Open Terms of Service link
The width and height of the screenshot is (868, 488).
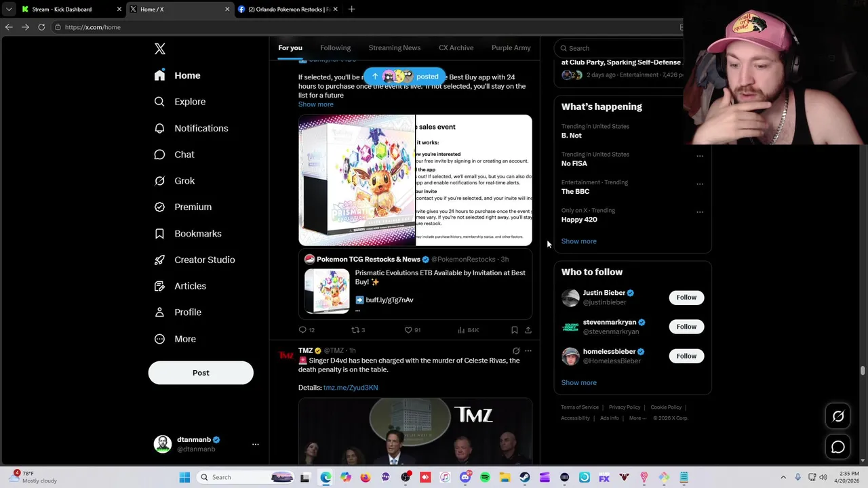pyautogui.click(x=580, y=407)
